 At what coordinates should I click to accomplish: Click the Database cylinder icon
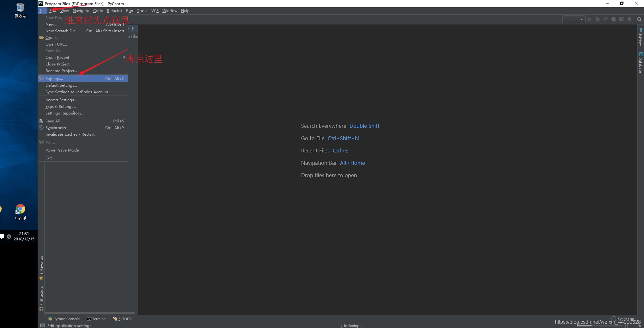coord(641,54)
